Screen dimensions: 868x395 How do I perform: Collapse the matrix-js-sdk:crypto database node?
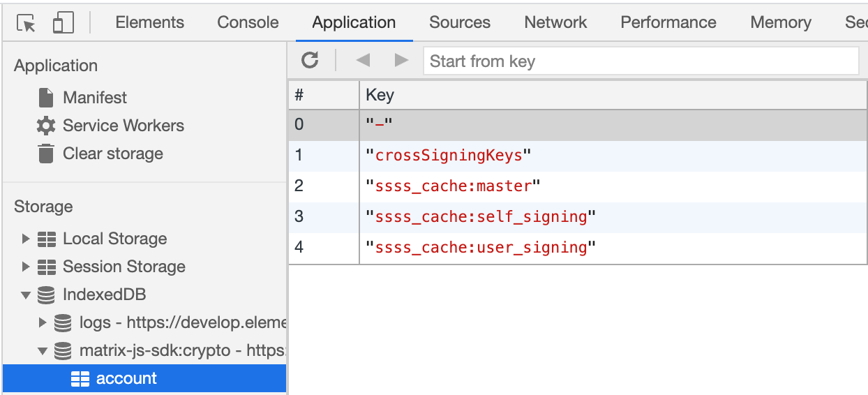coord(43,350)
